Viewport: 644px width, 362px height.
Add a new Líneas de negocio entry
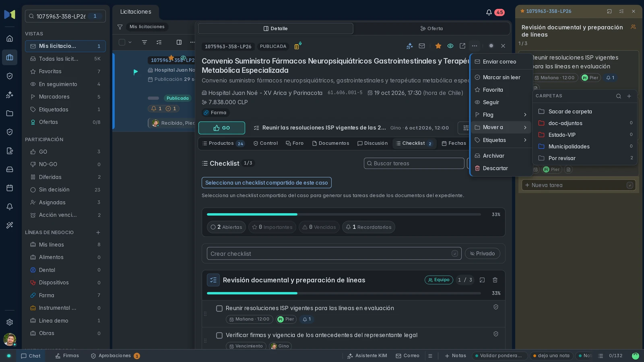[x=98, y=232]
